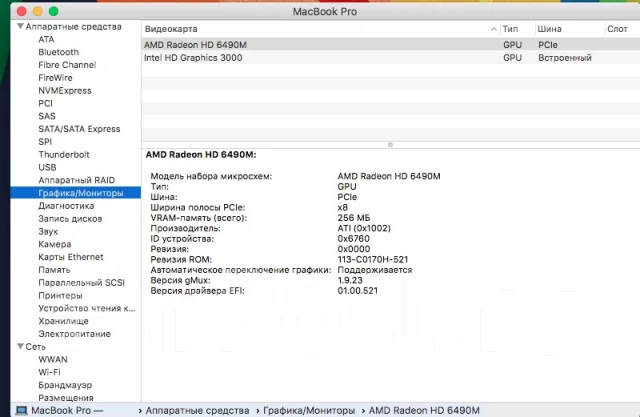Click the split pane divider handle dot
Viewport: 640px width, 417px height.
point(390,145)
